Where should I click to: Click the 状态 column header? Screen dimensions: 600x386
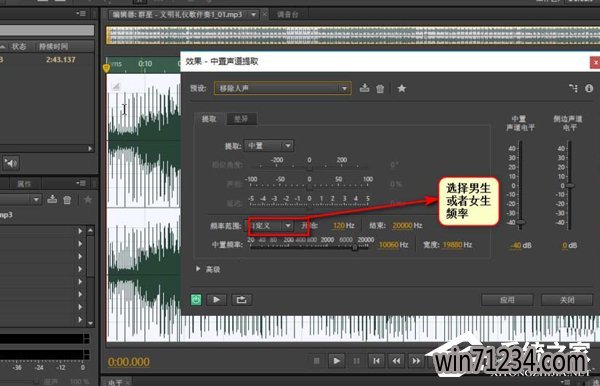pyautogui.click(x=19, y=46)
